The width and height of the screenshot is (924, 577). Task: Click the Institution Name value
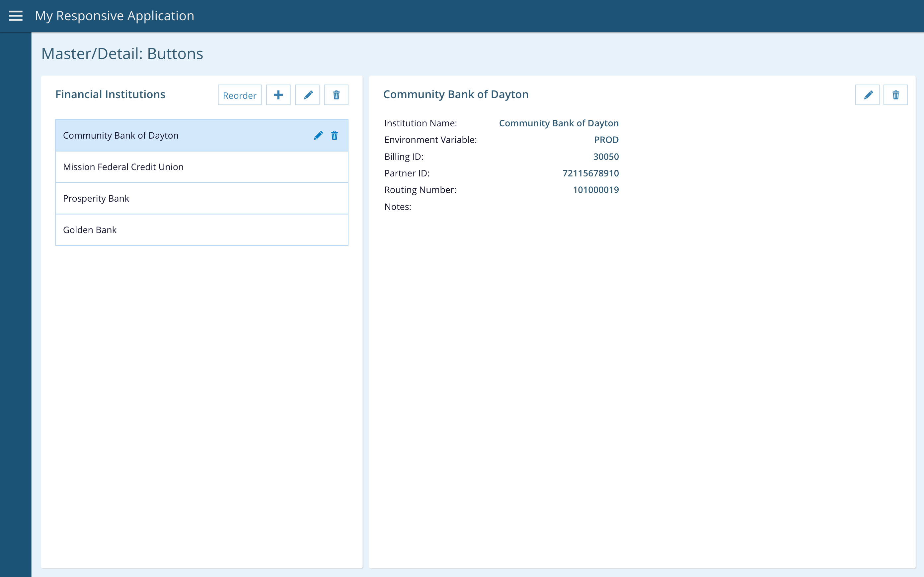tap(559, 123)
